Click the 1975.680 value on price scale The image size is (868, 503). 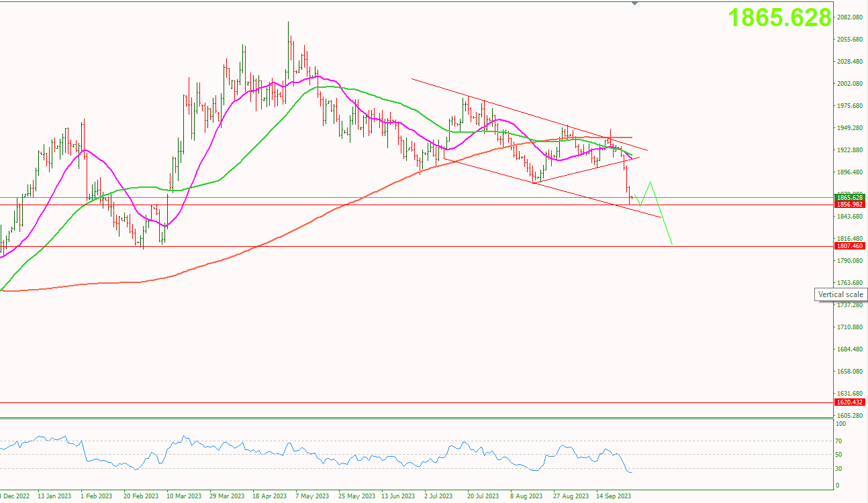point(850,106)
